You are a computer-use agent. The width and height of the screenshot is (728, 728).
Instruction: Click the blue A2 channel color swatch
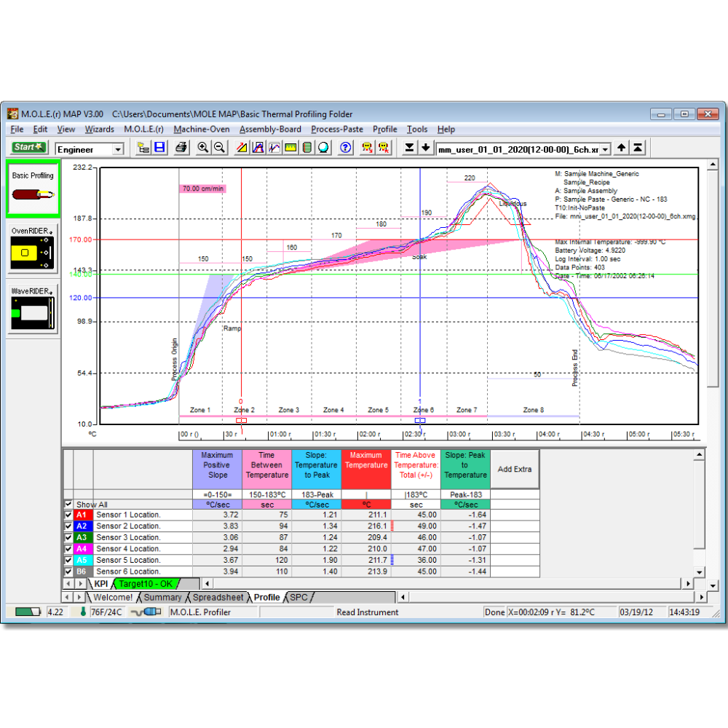coord(83,526)
